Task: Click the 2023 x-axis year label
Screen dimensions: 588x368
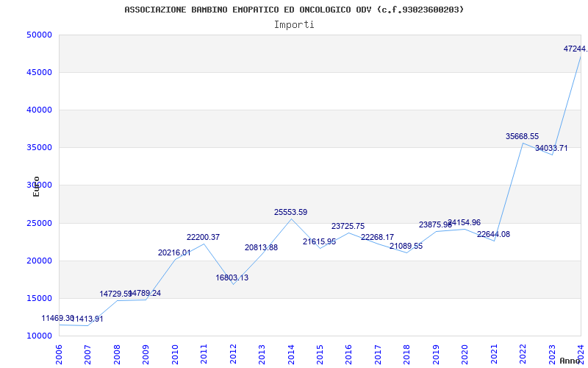Action: point(552,355)
